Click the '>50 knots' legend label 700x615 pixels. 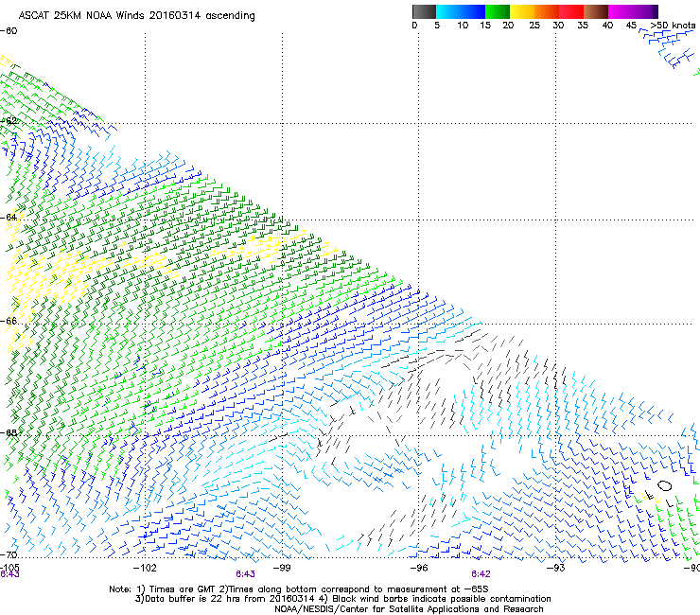pos(673,25)
